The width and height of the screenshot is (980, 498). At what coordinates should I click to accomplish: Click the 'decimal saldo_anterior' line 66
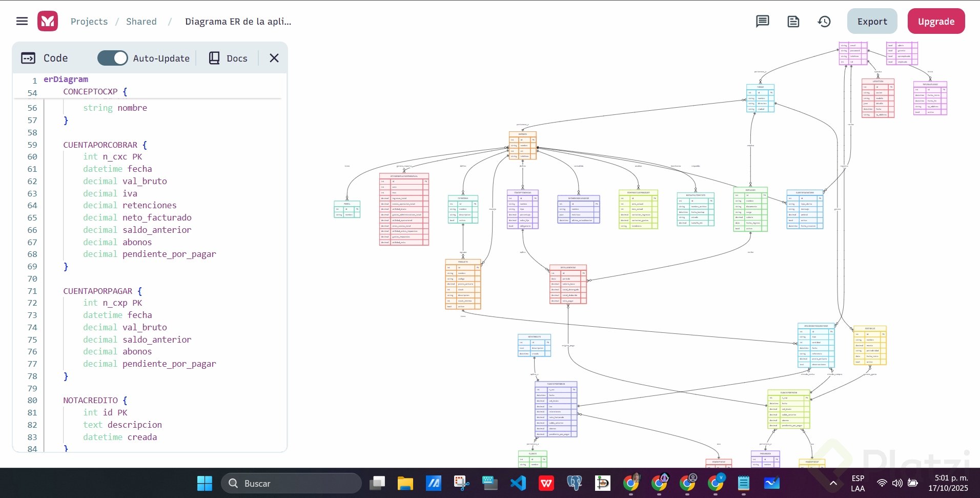pos(137,230)
